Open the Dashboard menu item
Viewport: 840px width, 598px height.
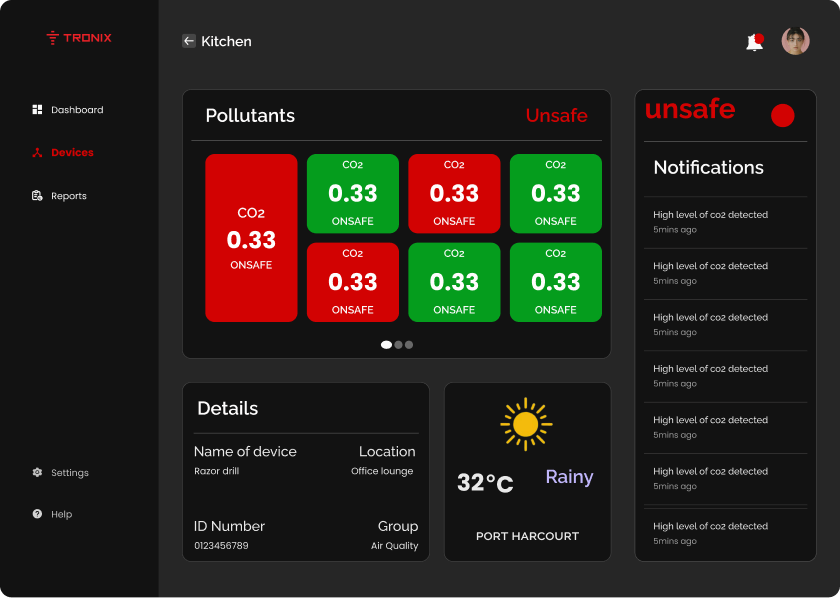point(77,110)
